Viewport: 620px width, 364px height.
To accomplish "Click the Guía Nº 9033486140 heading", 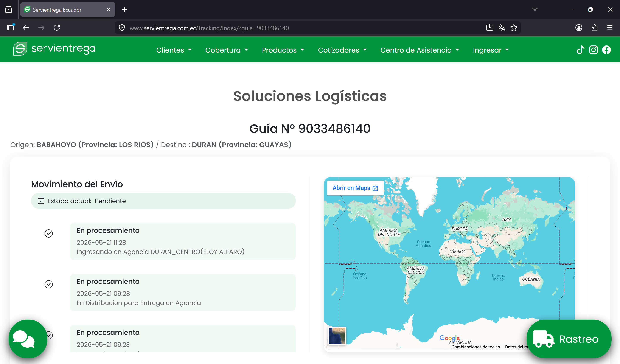I will point(310,128).
